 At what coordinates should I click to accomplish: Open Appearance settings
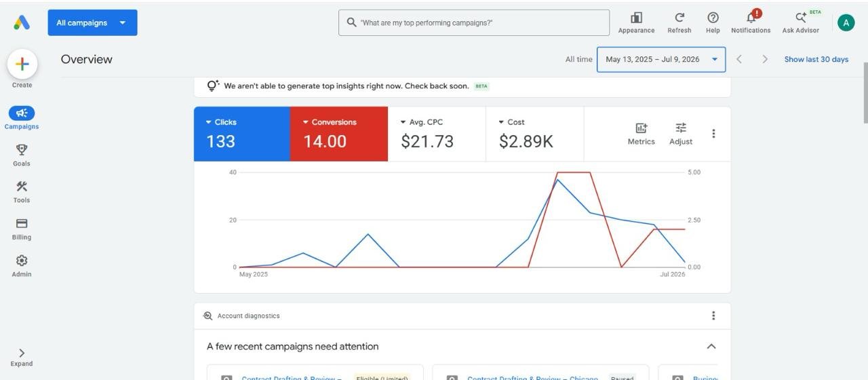(636, 22)
